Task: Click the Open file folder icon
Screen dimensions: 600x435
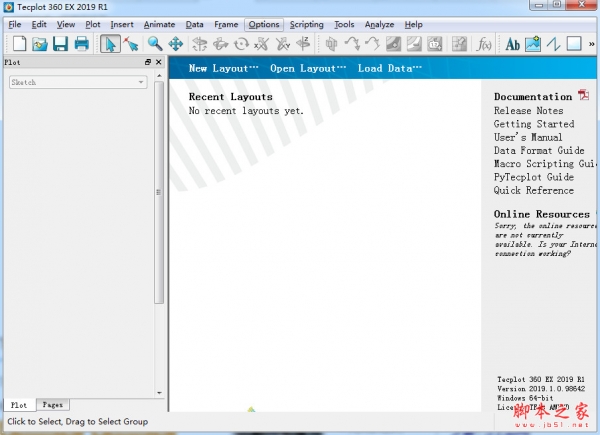Action: pyautogui.click(x=40, y=43)
